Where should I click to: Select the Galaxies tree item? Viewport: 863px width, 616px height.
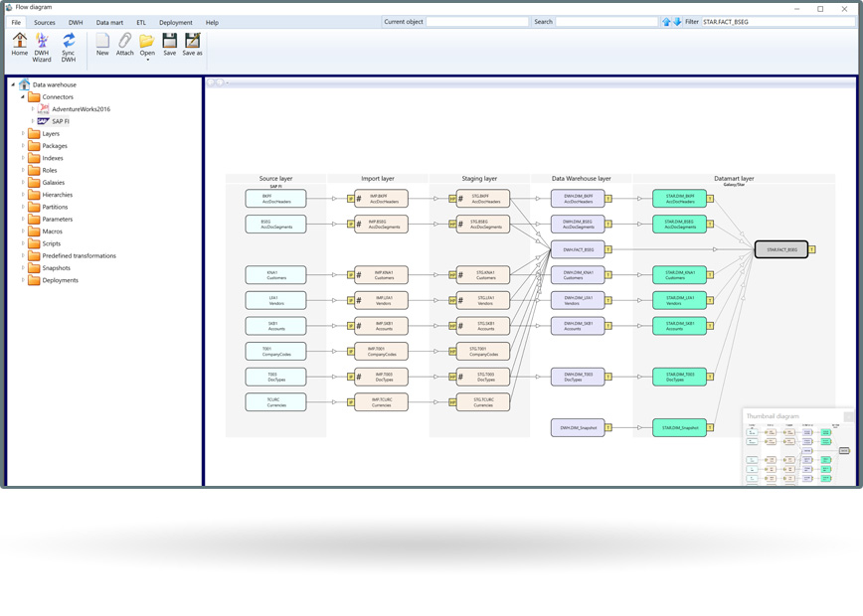pos(54,183)
